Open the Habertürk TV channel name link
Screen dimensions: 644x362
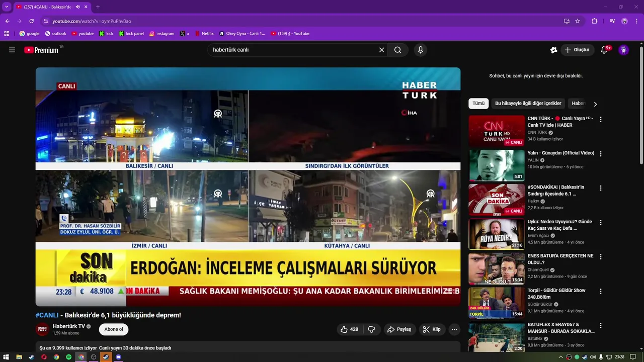(69, 326)
